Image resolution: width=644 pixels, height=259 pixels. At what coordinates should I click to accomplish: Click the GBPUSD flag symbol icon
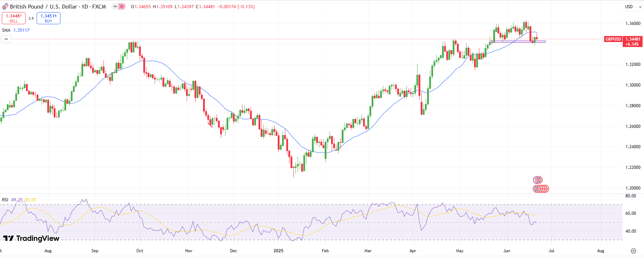coord(5,6)
